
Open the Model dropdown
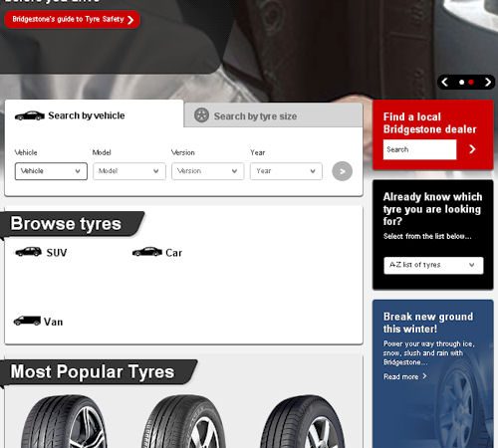click(x=129, y=171)
